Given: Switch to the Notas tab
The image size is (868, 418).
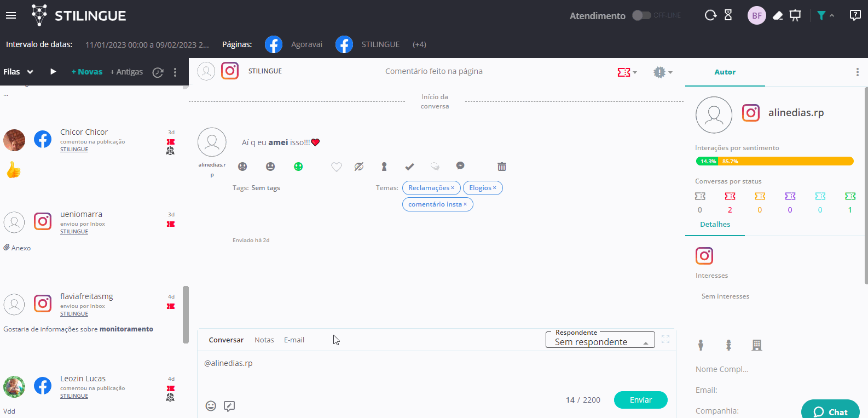Looking at the screenshot, I should [264, 340].
